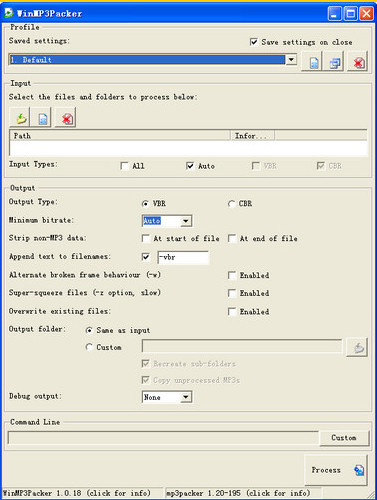Click the add file icon in Input
Viewport: 377px width, 500px height.
point(41,117)
